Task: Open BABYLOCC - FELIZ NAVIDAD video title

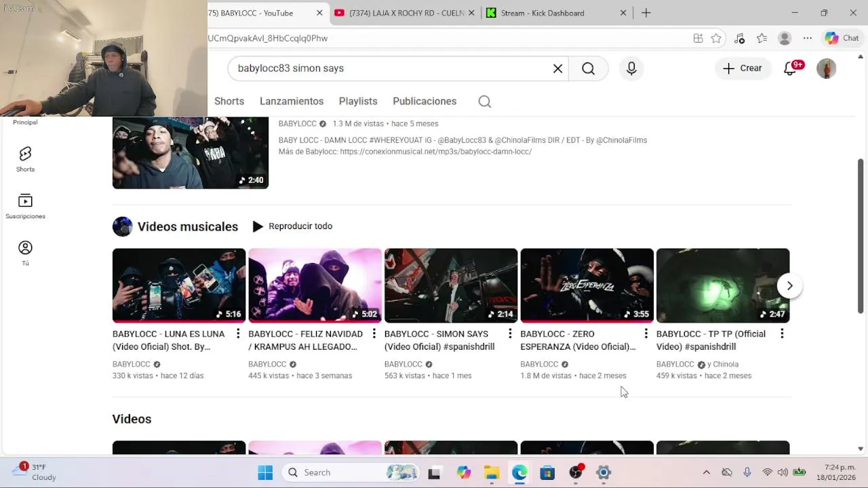Action: tap(305, 340)
